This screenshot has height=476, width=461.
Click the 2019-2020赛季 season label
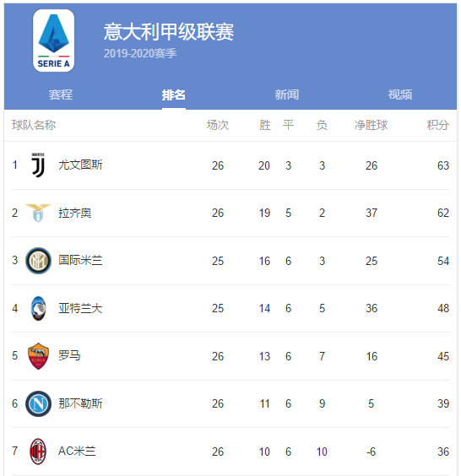(x=140, y=53)
